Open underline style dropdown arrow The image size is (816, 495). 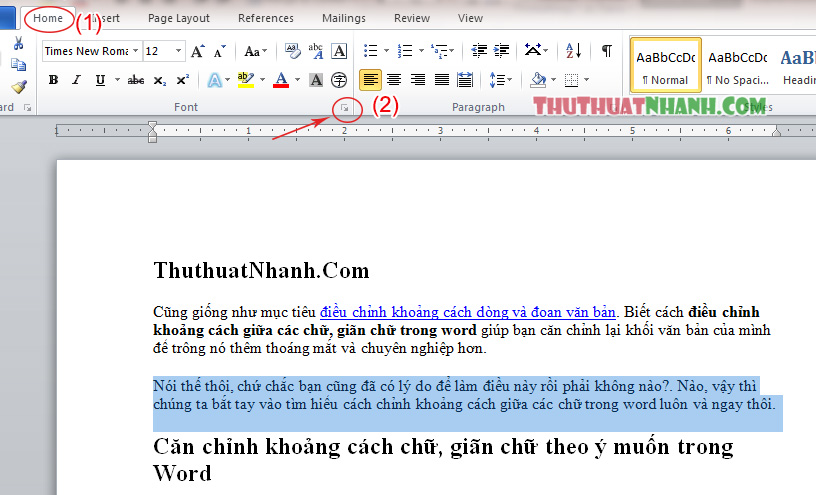click(118, 80)
